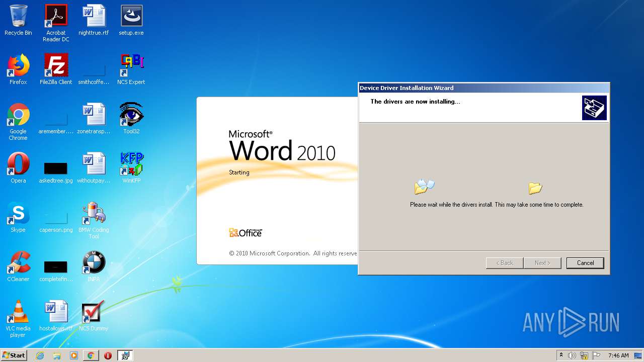Image resolution: width=644 pixels, height=362 pixels.
Task: Switch to Chrome in the taskbar
Action: coord(91,355)
